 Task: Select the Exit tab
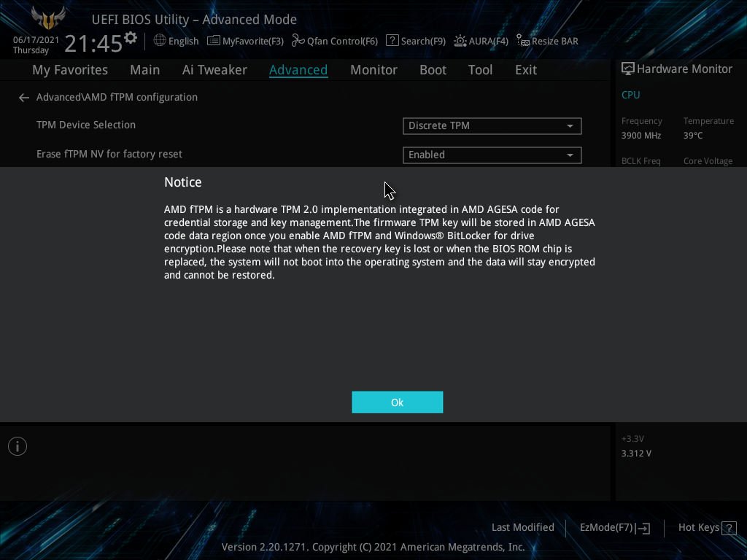526,70
